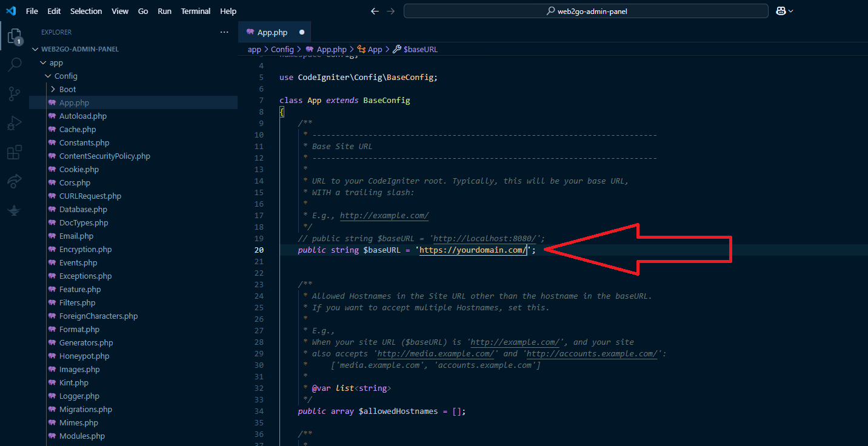Viewport: 868px width, 446px height.
Task: Click the web2go-admin-panel command search box
Action: 586,11
